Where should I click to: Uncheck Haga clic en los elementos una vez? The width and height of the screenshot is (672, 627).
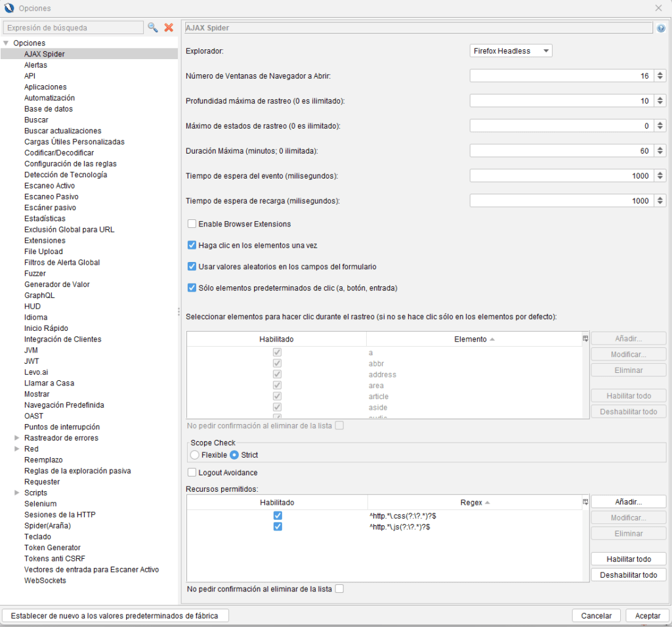pyautogui.click(x=192, y=245)
